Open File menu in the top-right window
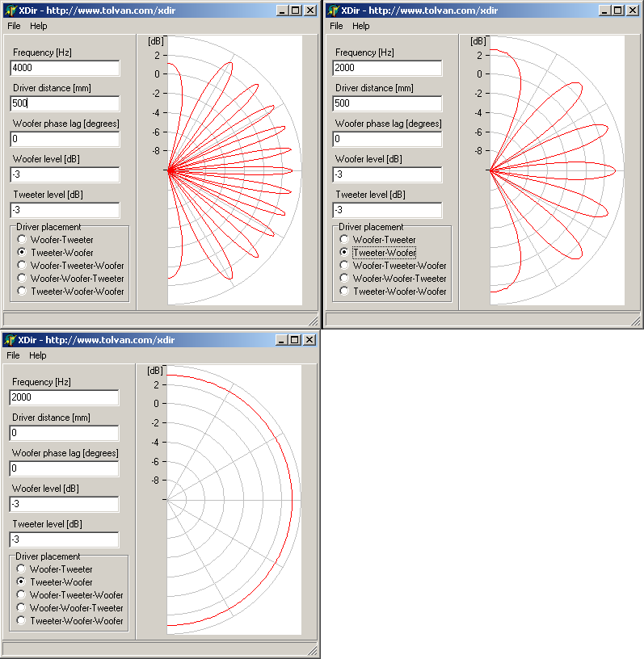 click(x=336, y=26)
